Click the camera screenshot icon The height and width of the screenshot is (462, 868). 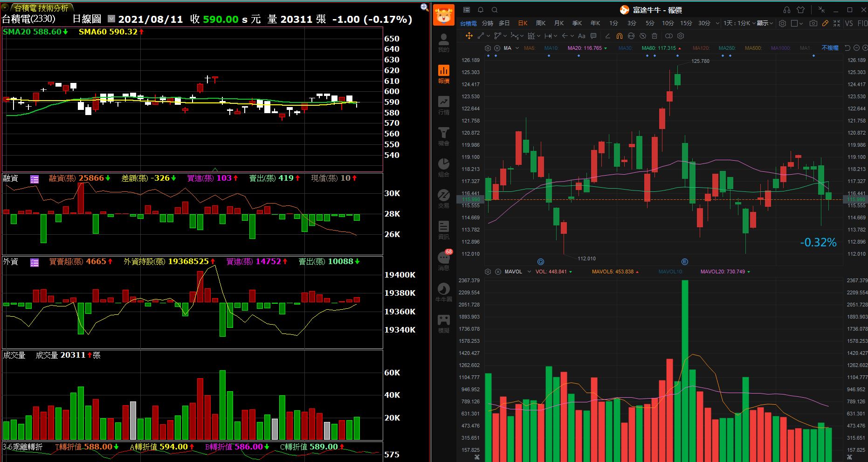pyautogui.click(x=813, y=23)
